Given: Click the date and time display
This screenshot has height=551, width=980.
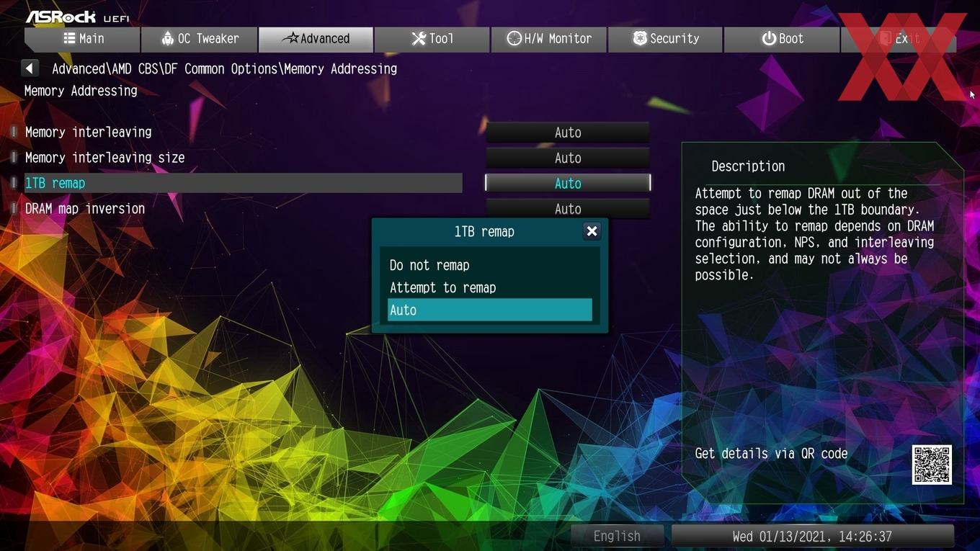Looking at the screenshot, I should click(812, 536).
